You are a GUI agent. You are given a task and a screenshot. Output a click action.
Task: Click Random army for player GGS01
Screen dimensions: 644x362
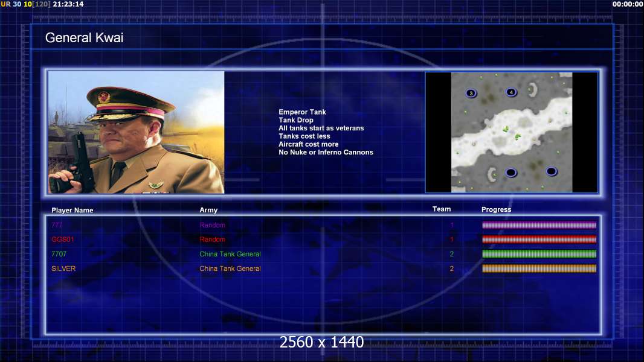(212, 240)
